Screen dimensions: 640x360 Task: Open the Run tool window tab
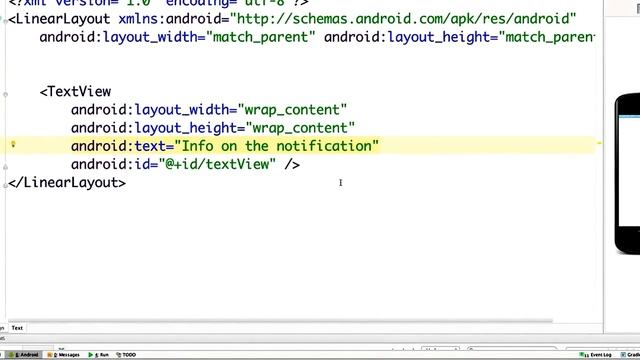(x=98, y=355)
